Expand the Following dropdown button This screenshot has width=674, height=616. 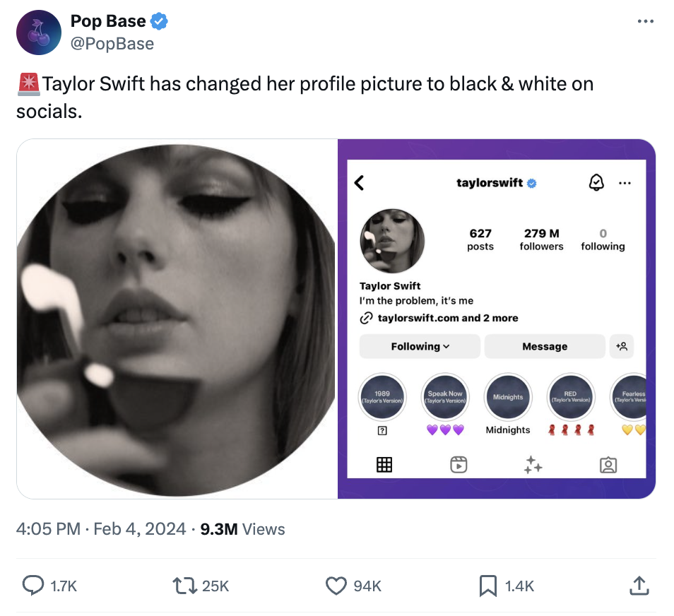(x=420, y=346)
